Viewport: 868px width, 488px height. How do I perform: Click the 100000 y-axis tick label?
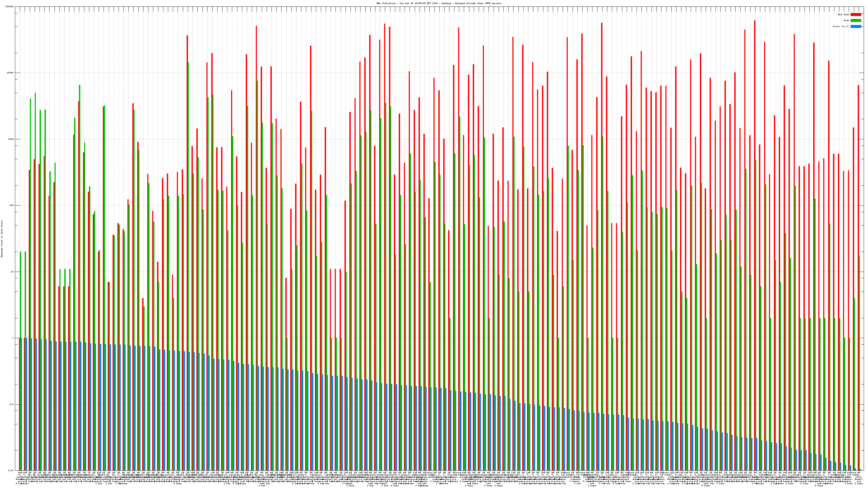[x=10, y=7]
